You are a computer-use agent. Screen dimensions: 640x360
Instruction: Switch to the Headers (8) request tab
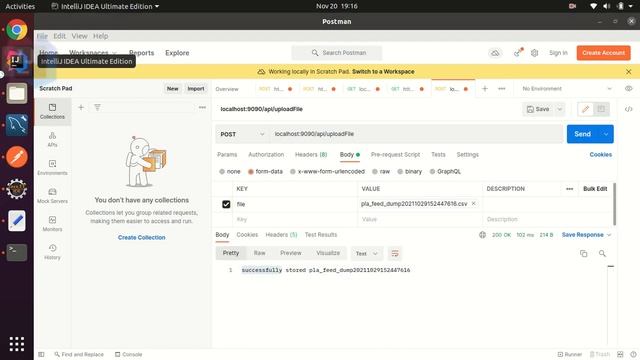click(311, 154)
